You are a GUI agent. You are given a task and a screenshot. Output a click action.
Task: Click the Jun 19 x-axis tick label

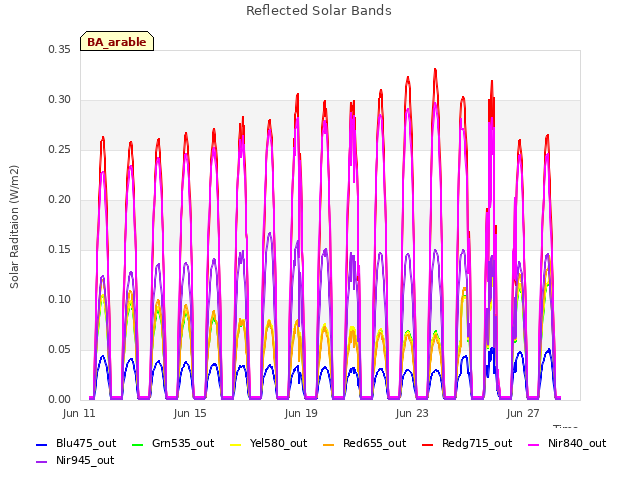point(301,413)
